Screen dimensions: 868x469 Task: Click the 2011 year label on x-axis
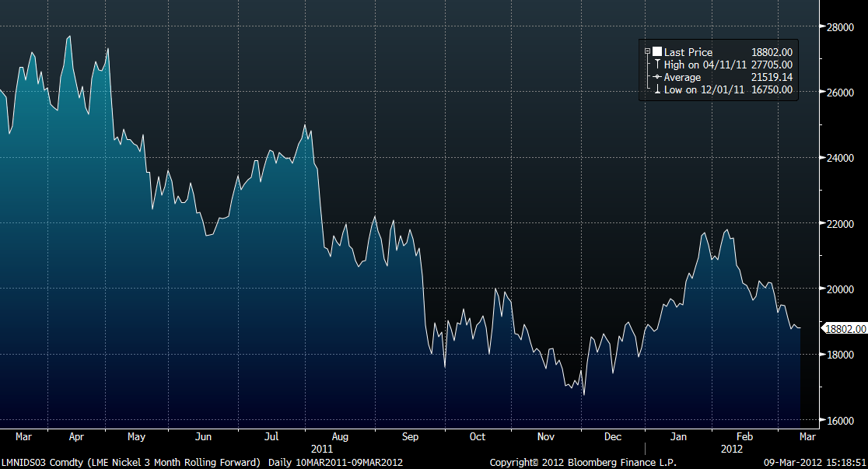tap(321, 449)
